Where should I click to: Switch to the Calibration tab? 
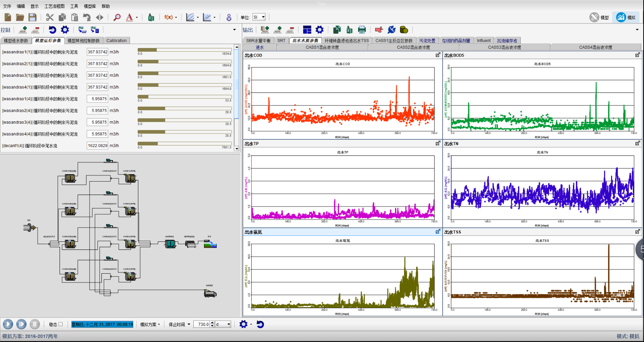(x=116, y=41)
